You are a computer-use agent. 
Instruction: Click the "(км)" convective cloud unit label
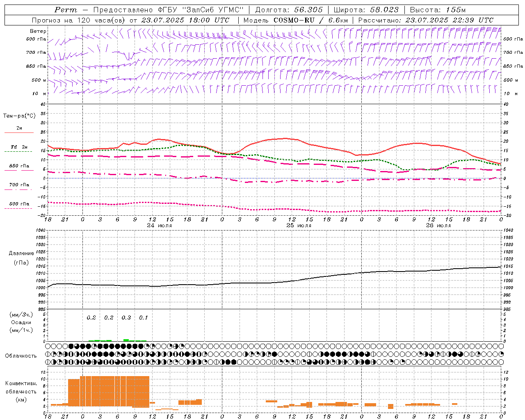coord(21,399)
